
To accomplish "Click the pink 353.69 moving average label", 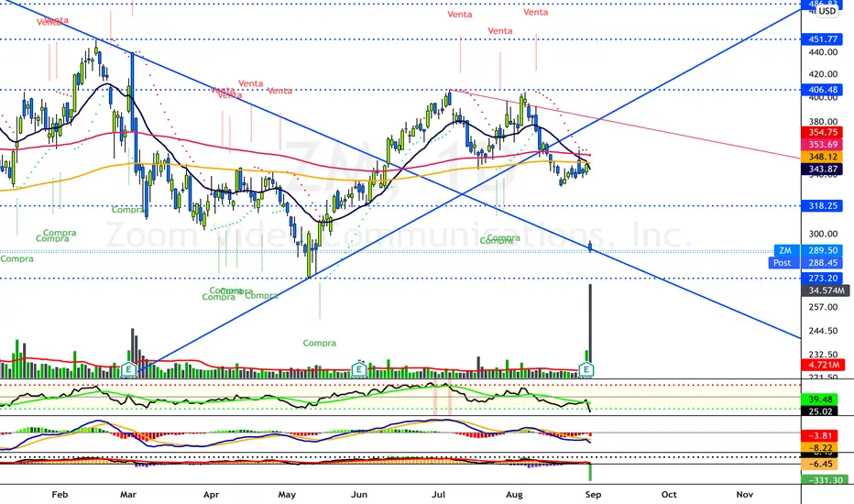I will (x=823, y=145).
